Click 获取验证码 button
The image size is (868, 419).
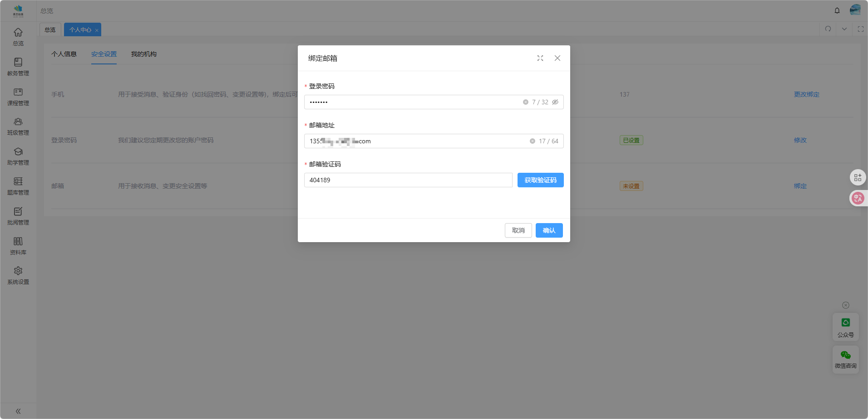540,180
